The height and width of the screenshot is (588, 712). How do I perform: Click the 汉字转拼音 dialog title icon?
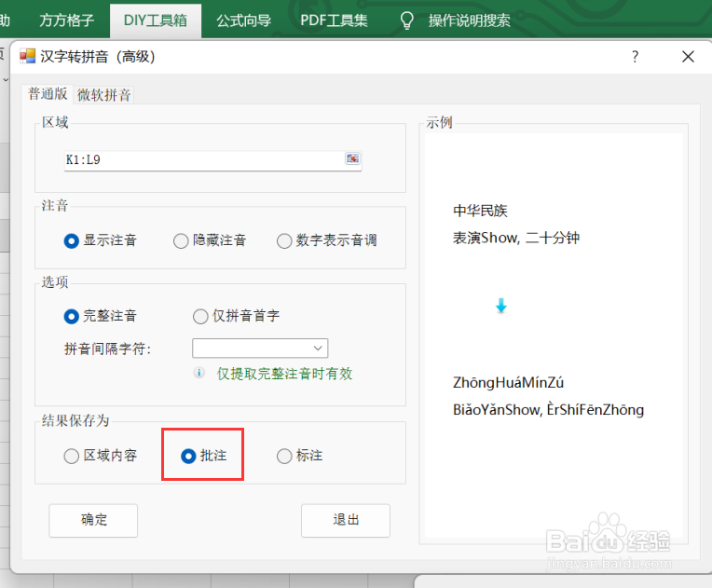pyautogui.click(x=27, y=56)
